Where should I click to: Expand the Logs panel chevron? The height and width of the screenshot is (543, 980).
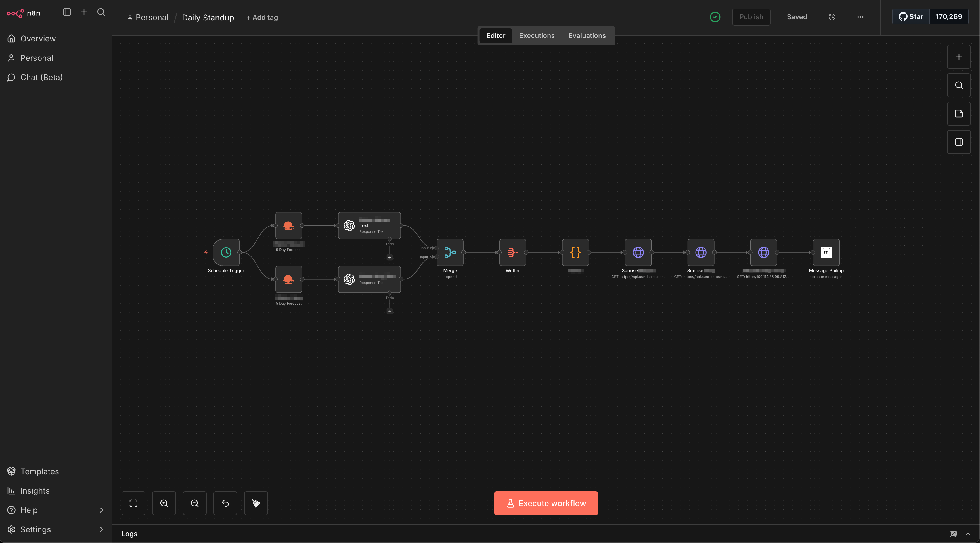968,534
